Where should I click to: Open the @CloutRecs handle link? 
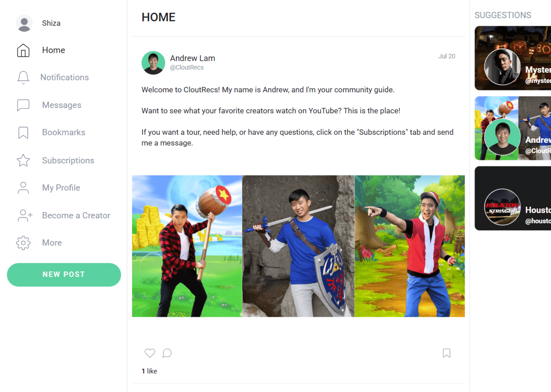coord(187,67)
